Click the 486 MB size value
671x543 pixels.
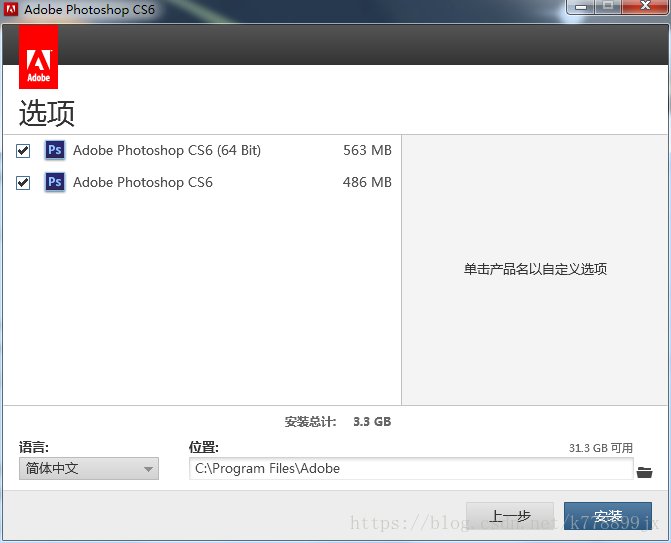tap(367, 182)
